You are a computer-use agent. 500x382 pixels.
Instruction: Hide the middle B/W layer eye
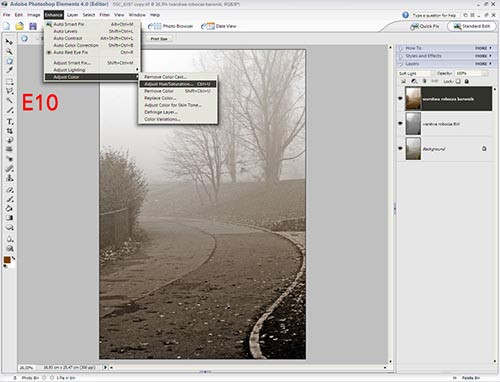[x=401, y=123]
